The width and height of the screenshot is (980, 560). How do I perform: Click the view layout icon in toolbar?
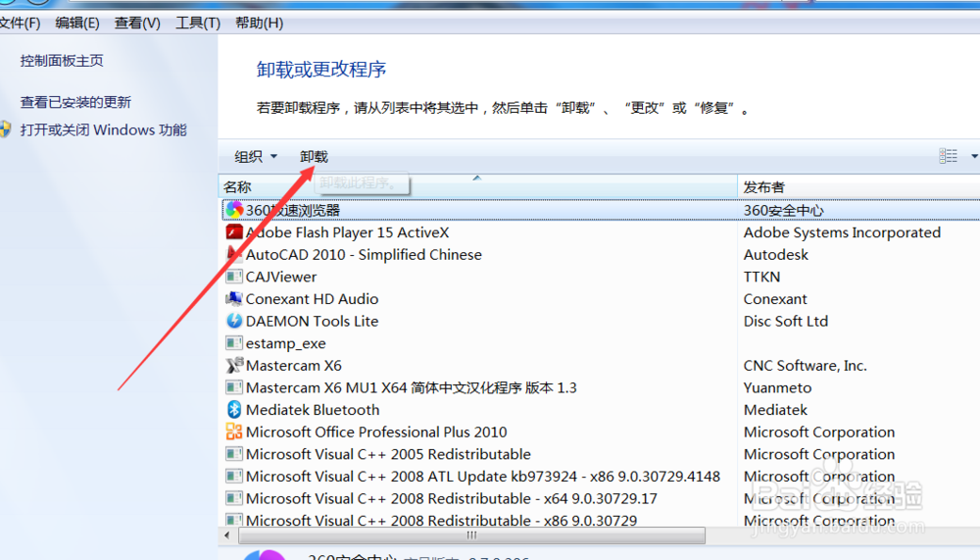(x=948, y=156)
